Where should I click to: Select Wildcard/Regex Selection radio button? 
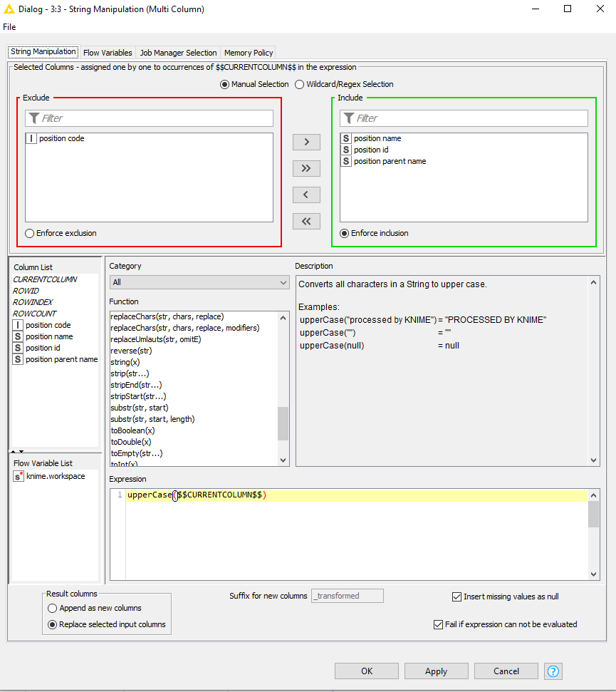tap(299, 84)
